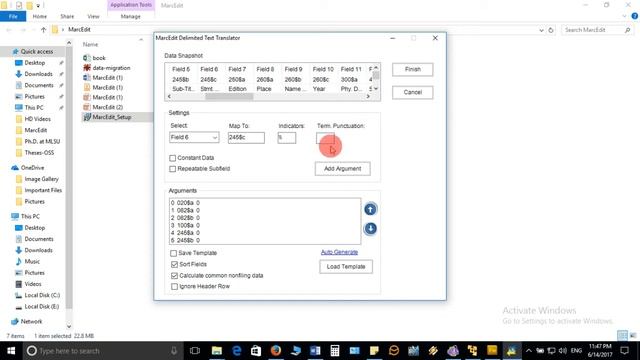The width and height of the screenshot is (640, 360).
Task: Click the volume speaker tray icon
Action: (562, 351)
